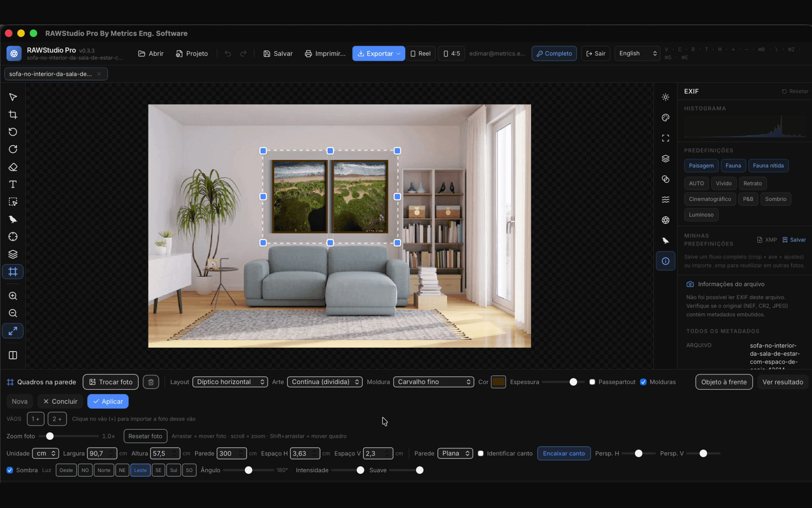Click the Ver resultado button
The height and width of the screenshot is (508, 812).
pos(782,382)
